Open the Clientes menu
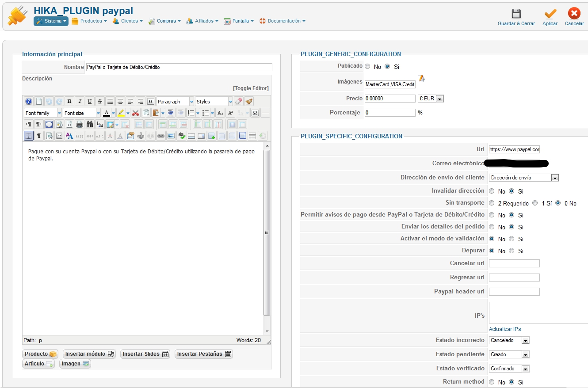Image resolution: width=588 pixels, height=388 pixels. pyautogui.click(x=128, y=21)
